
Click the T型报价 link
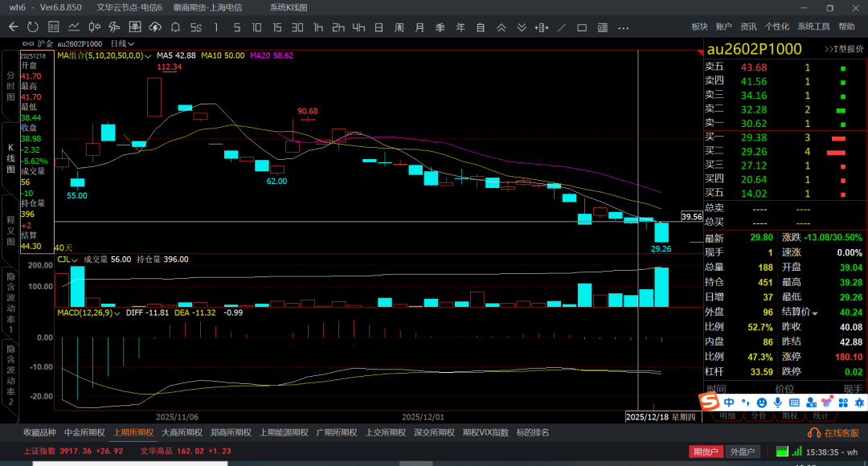[844, 49]
